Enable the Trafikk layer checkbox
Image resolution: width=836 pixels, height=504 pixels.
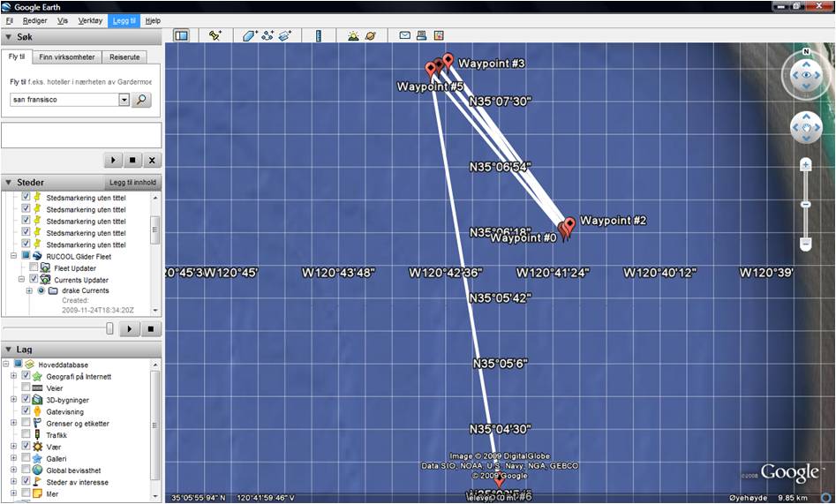tap(26, 434)
